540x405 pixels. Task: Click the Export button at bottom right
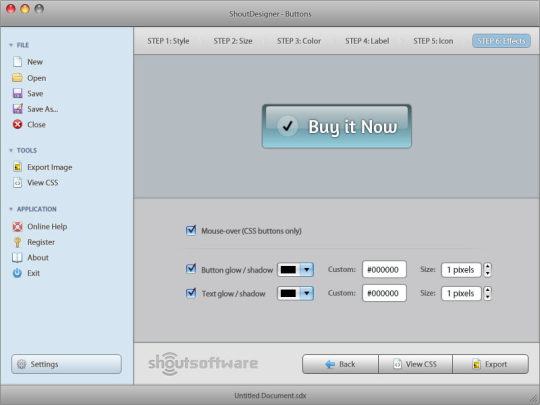click(490, 364)
